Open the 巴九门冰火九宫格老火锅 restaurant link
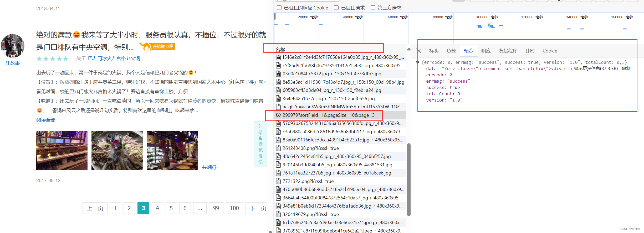The width and height of the screenshot is (644, 233). tap(114, 59)
